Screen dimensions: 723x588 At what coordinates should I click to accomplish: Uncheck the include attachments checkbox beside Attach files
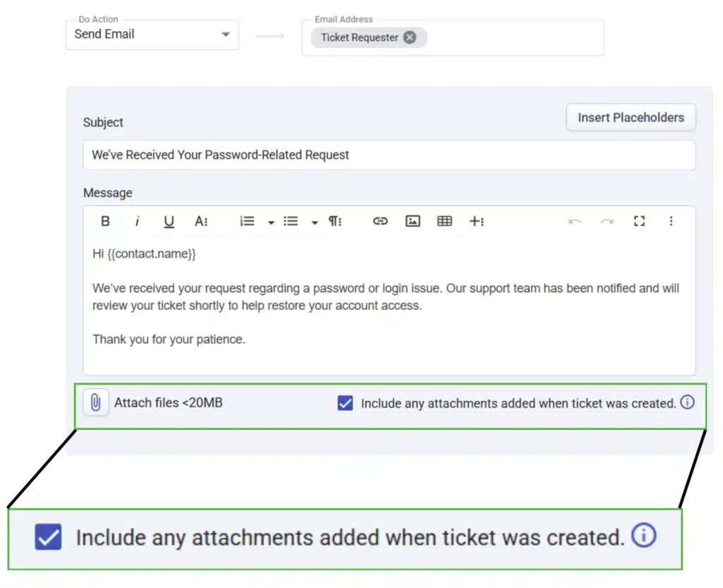point(345,403)
